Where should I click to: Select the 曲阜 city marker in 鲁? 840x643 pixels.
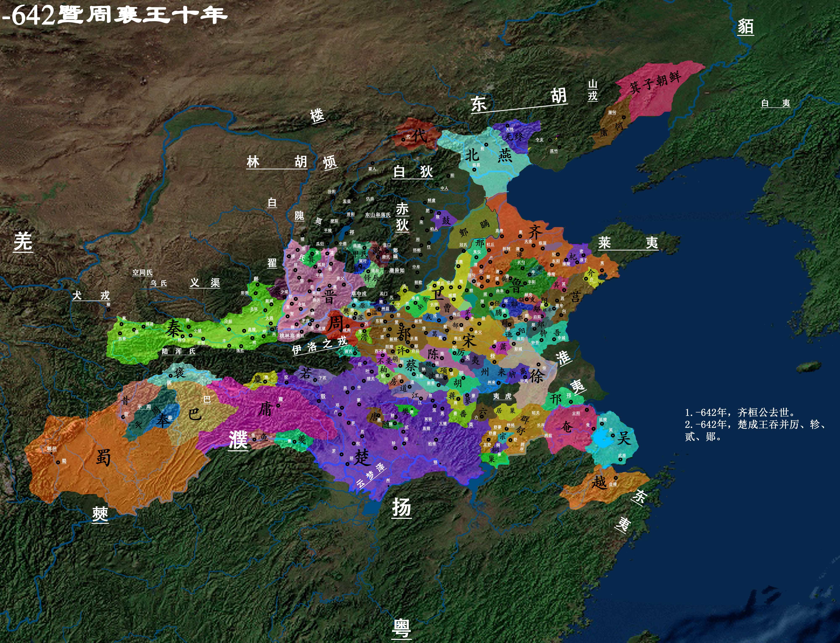[508, 292]
